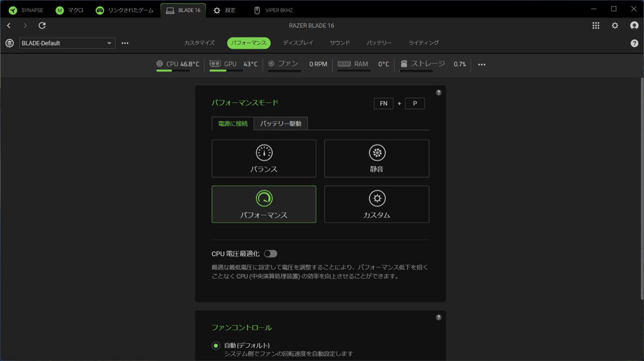Click the GPU card icon in the stats bar

coord(215,64)
